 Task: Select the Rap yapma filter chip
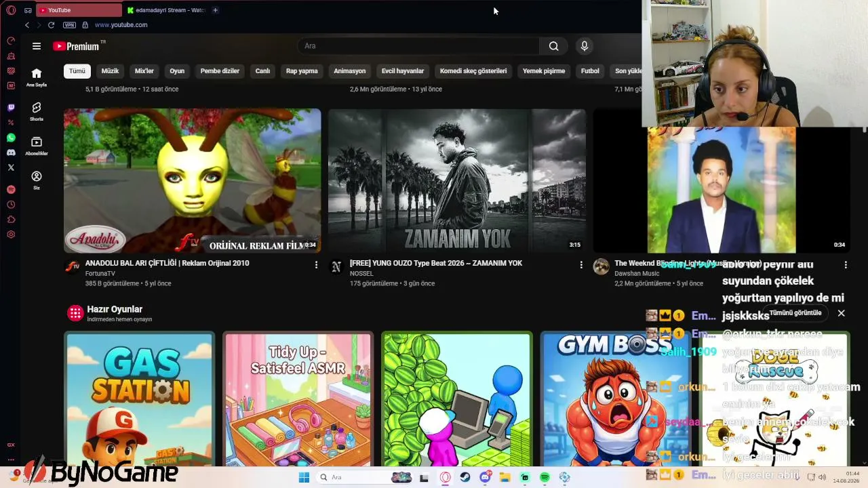(x=302, y=71)
